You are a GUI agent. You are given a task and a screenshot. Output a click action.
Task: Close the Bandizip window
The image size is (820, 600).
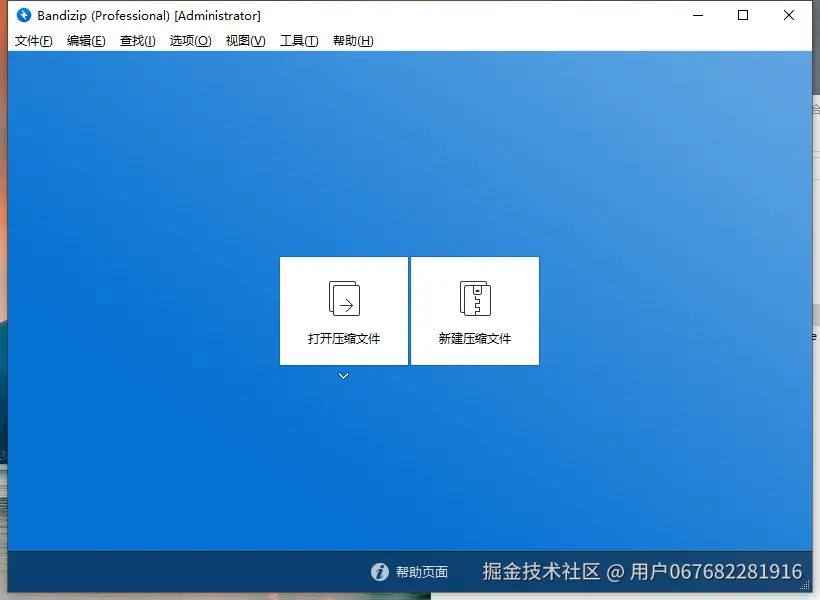click(x=788, y=16)
